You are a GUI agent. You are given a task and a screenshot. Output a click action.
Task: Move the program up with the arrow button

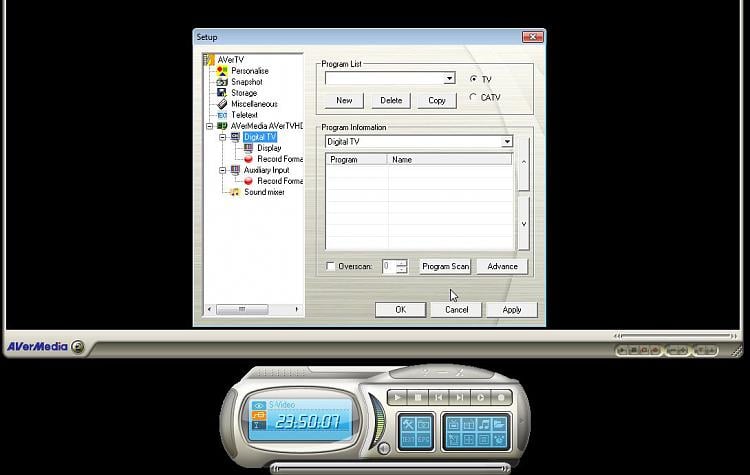click(x=524, y=163)
